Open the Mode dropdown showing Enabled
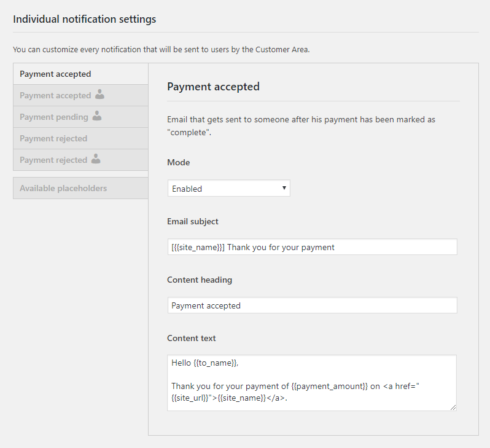The width and height of the screenshot is (490, 448). (x=229, y=188)
